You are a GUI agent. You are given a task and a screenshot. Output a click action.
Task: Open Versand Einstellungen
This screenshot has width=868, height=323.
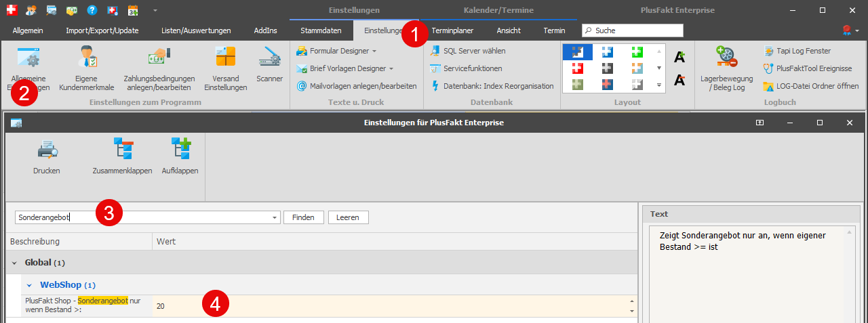(x=225, y=68)
